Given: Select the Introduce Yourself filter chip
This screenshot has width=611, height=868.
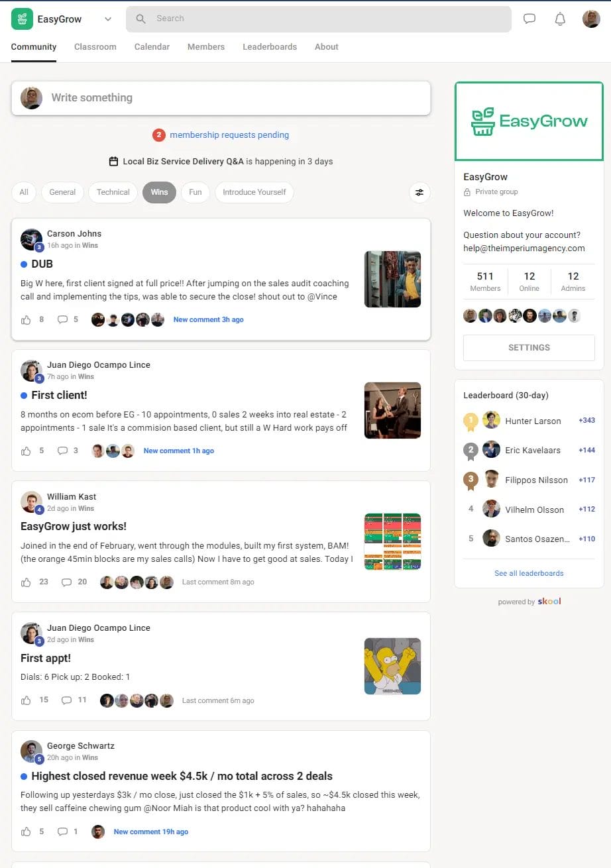Looking at the screenshot, I should pyautogui.click(x=254, y=192).
